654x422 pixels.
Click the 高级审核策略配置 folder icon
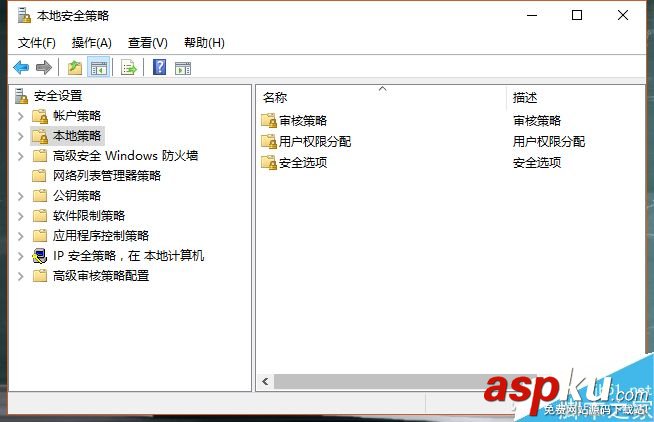tap(40, 276)
